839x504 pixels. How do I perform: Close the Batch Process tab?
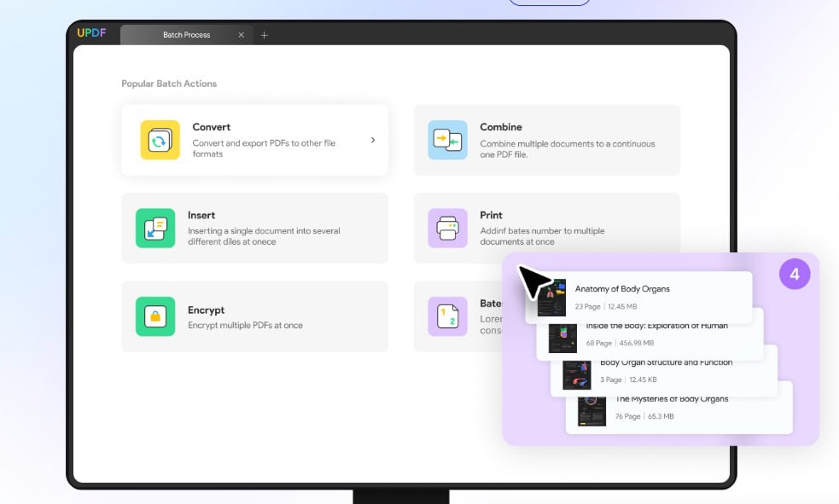[241, 35]
